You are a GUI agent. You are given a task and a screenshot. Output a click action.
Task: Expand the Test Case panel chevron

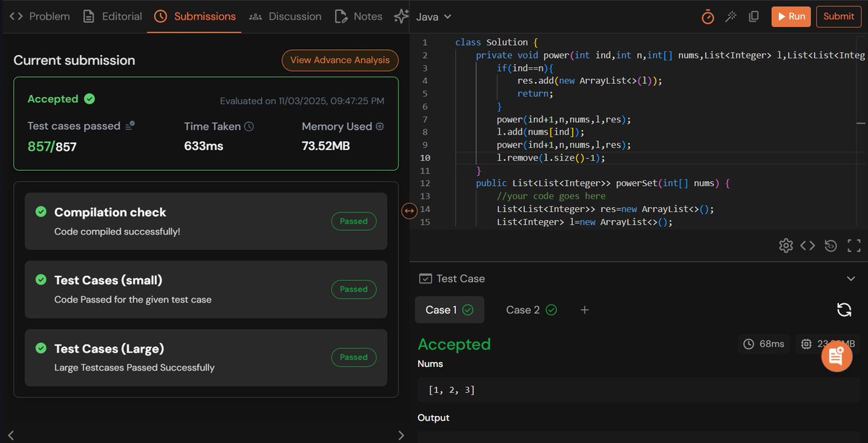click(x=851, y=278)
